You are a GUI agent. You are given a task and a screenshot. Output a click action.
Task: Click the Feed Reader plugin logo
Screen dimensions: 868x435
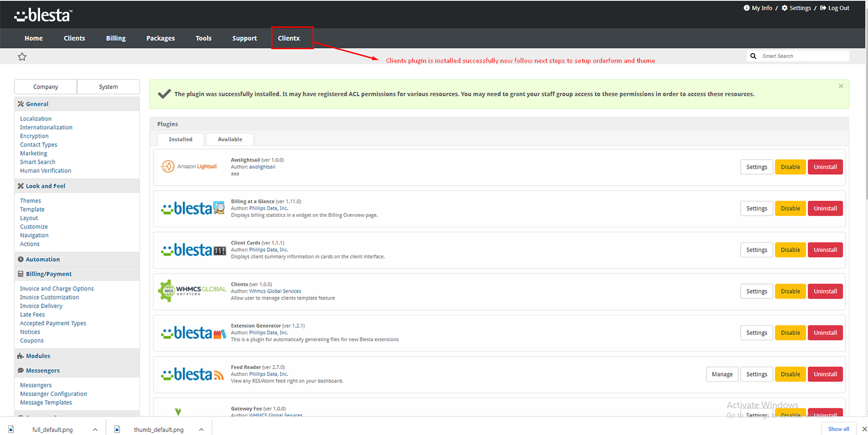(192, 374)
